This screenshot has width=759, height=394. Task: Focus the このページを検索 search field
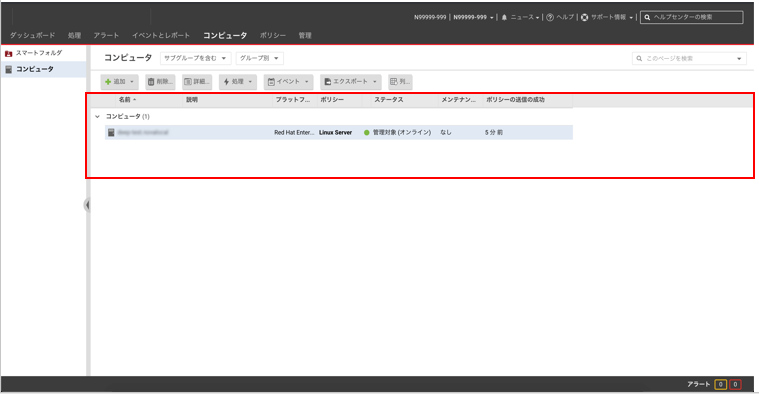(x=689, y=59)
